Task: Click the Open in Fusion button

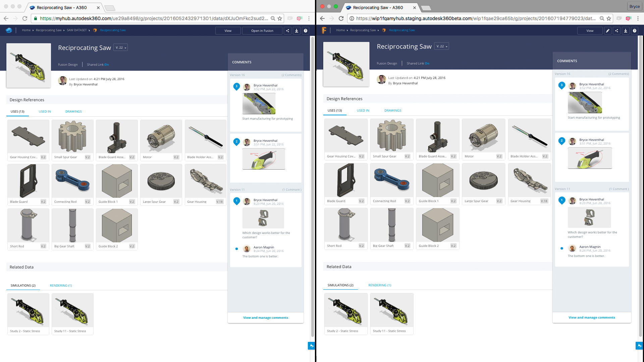Action: coord(262,31)
